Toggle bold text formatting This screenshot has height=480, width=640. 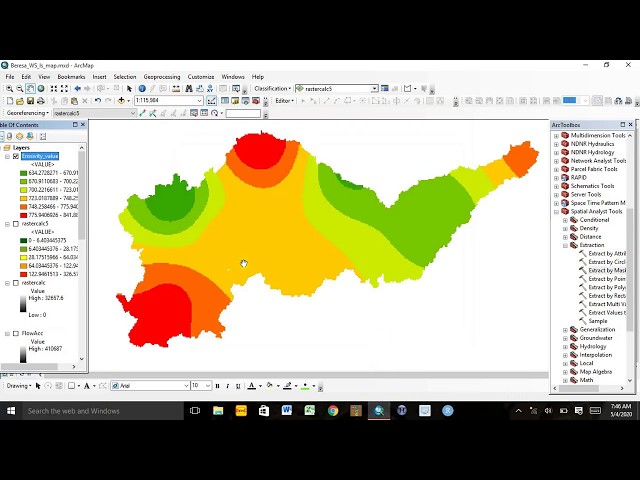pos(218,386)
